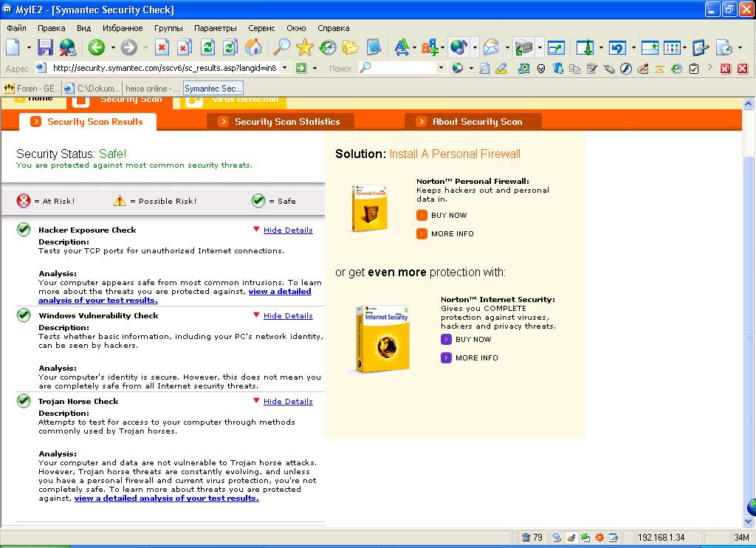Open the Файл menu

click(16, 28)
